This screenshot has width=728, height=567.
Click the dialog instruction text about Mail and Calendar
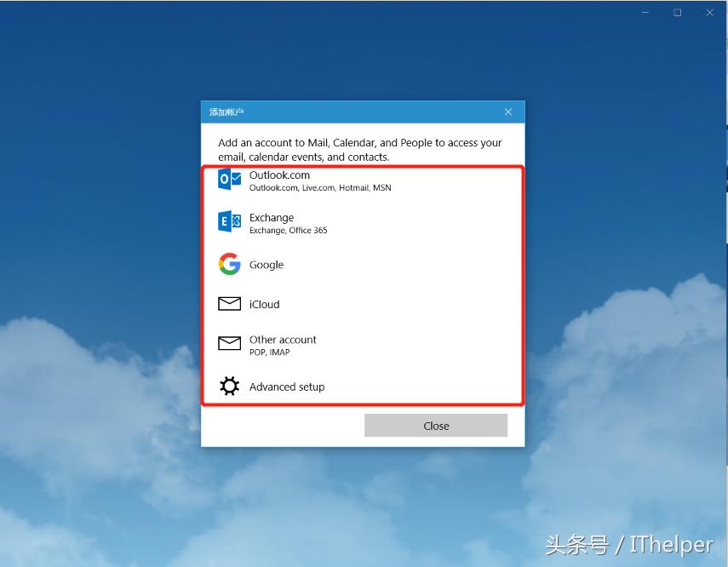[362, 149]
